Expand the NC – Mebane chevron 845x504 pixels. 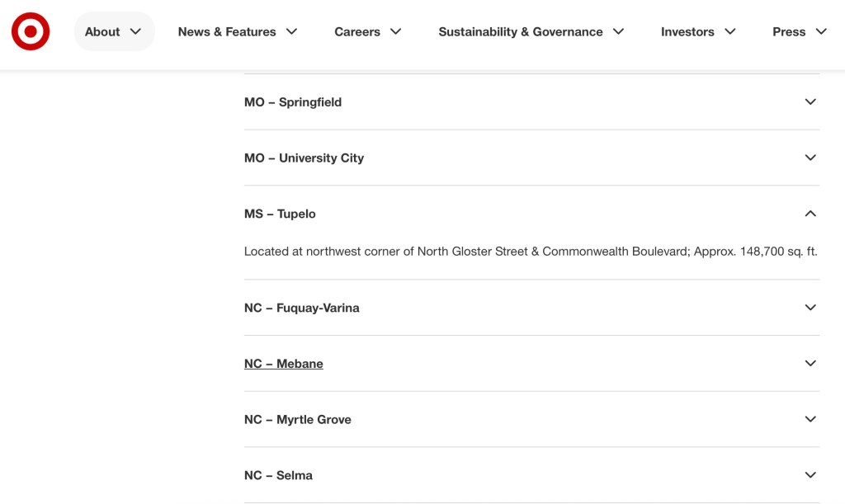point(810,364)
